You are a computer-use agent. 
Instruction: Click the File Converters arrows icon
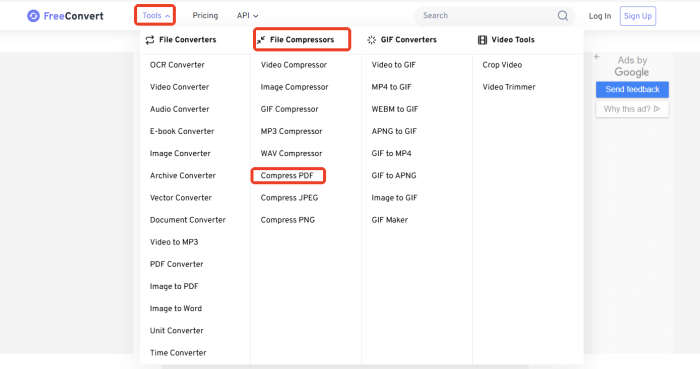(x=150, y=40)
